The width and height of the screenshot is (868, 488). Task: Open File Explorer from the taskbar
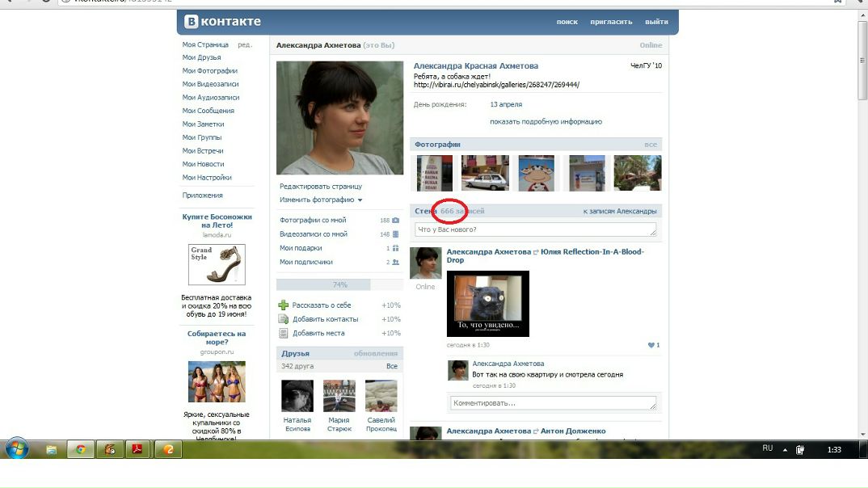point(52,449)
